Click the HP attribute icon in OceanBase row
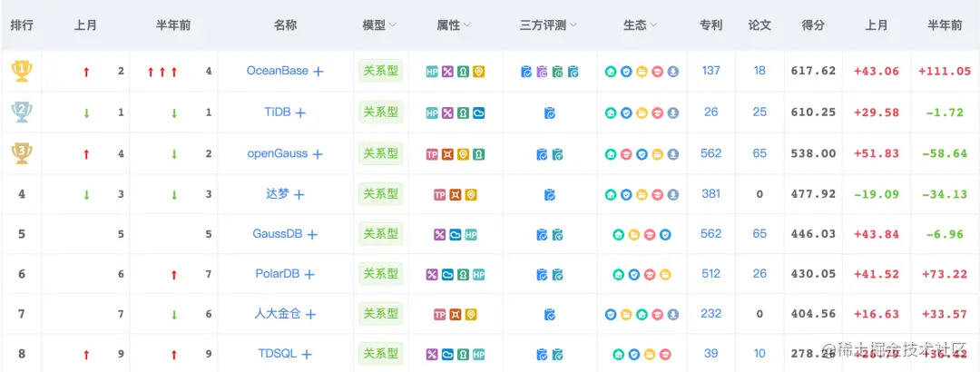The height and width of the screenshot is (372, 980). coord(432,72)
